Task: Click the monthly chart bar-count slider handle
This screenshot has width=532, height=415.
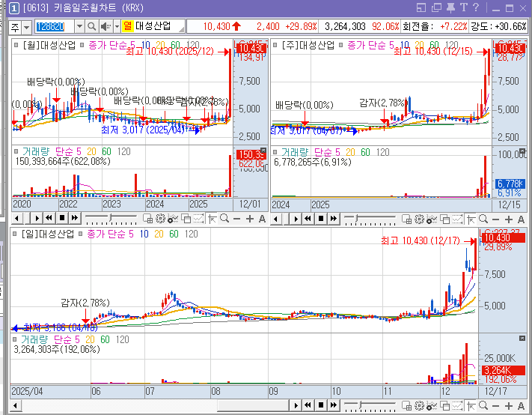Action: pyautogui.click(x=111, y=217)
